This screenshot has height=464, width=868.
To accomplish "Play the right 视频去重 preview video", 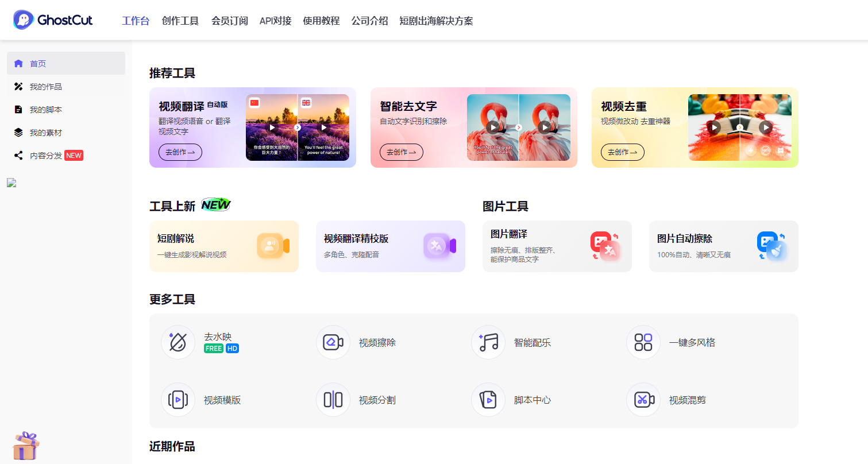I will [765, 127].
